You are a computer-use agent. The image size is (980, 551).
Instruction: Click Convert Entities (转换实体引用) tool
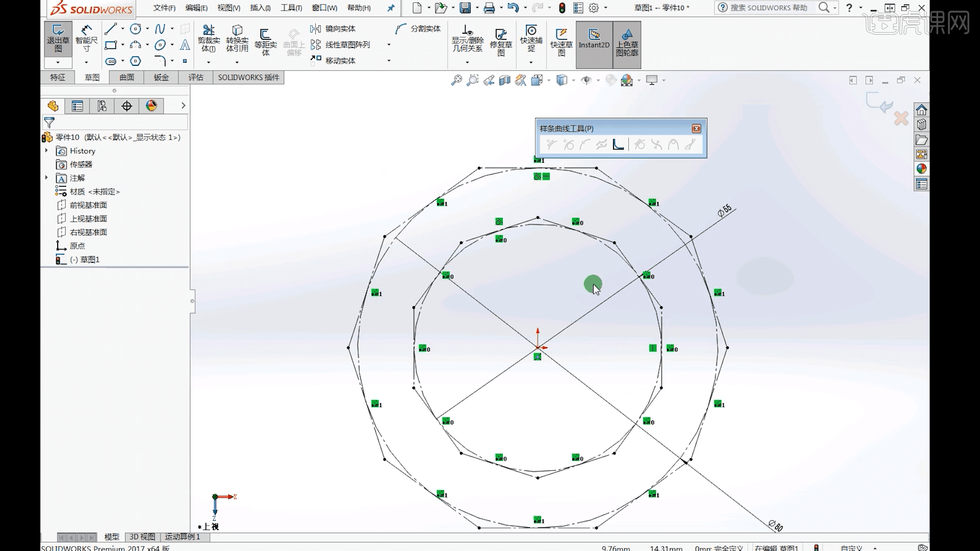[x=237, y=38]
